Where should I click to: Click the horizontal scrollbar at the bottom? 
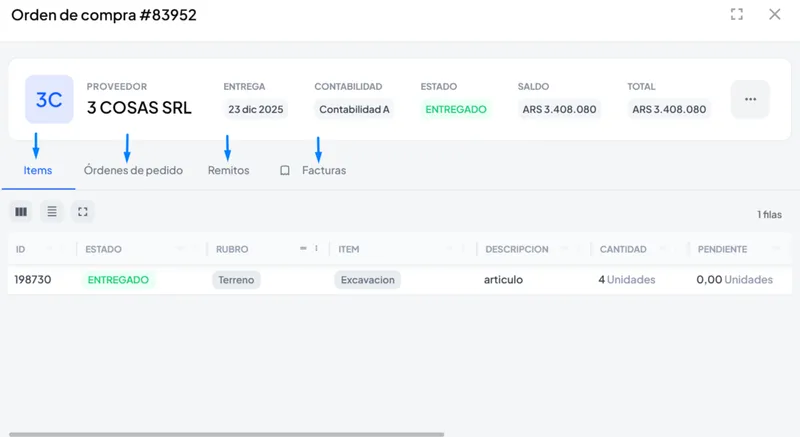[x=227, y=434]
